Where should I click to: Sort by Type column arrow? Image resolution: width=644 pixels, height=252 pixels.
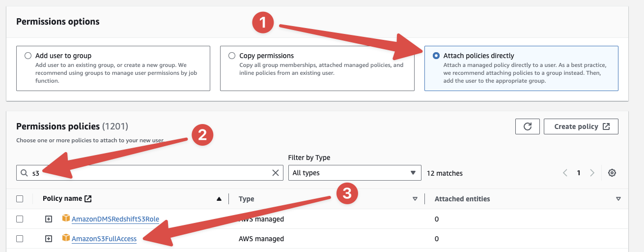pos(415,199)
